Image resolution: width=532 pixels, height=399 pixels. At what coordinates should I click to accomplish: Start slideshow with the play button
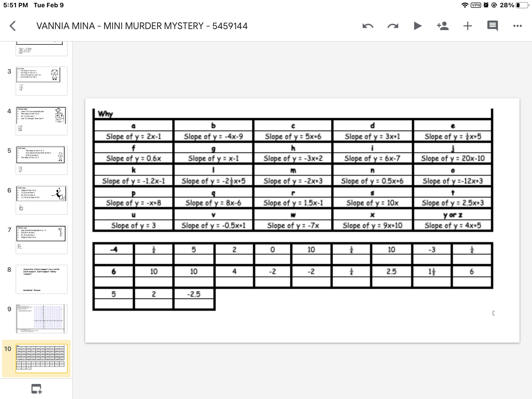417,26
